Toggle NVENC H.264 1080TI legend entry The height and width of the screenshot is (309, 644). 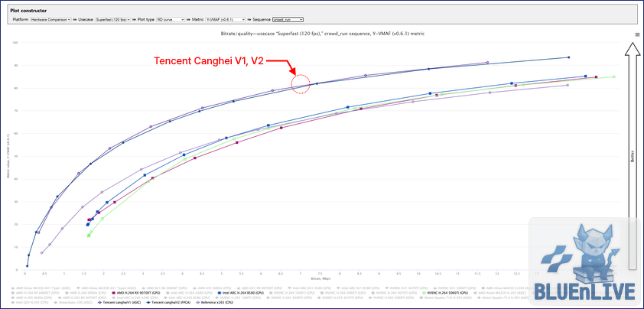pos(292,293)
